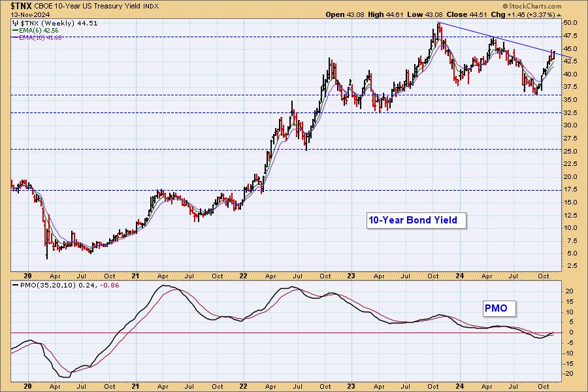The image size is (588, 392).
Task: Click the PMO annotation box
Action: point(500,308)
